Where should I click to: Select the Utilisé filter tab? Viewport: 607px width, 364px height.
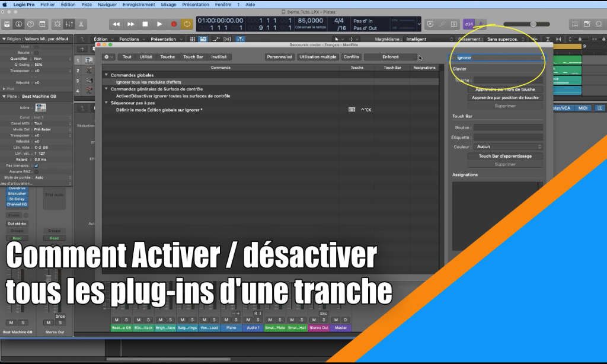tap(146, 57)
